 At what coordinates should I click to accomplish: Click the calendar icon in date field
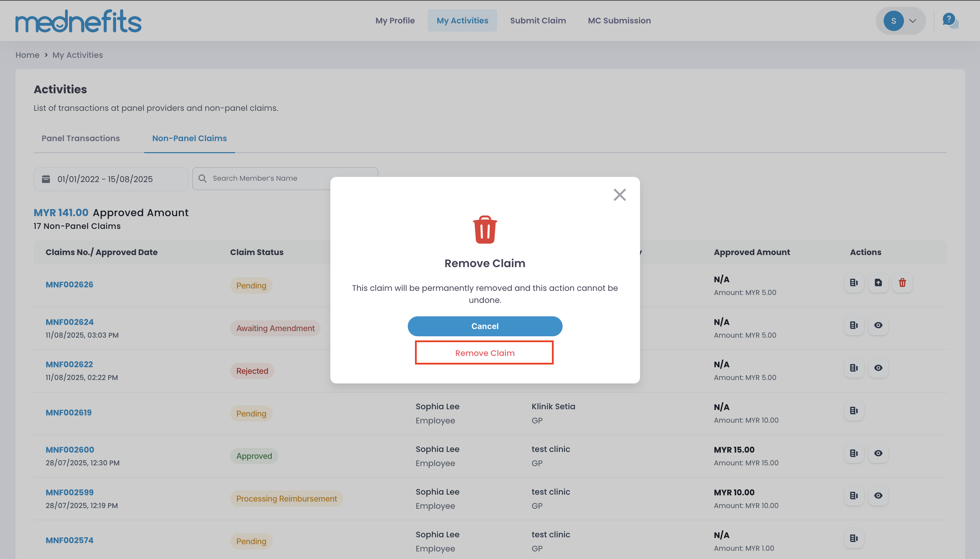click(46, 179)
